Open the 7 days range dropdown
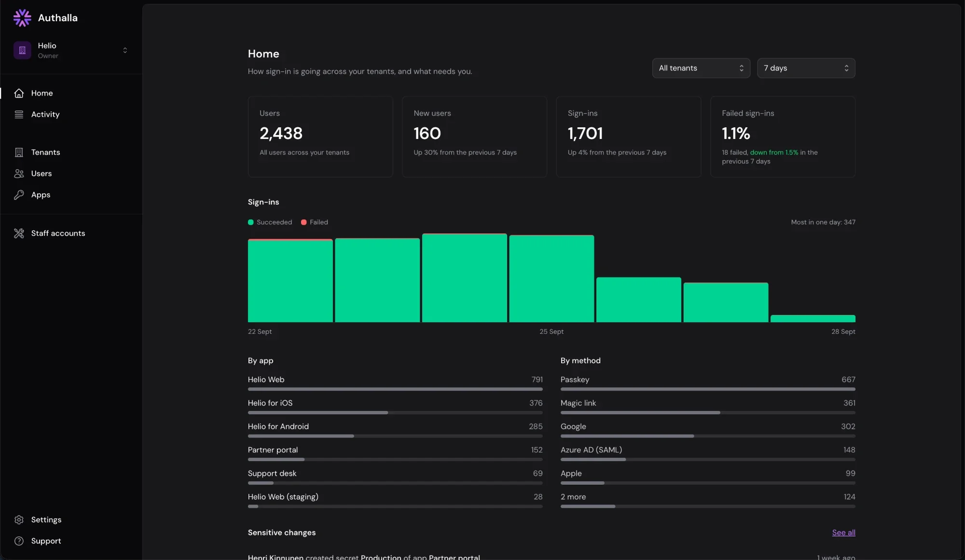The height and width of the screenshot is (560, 965). coord(806,68)
